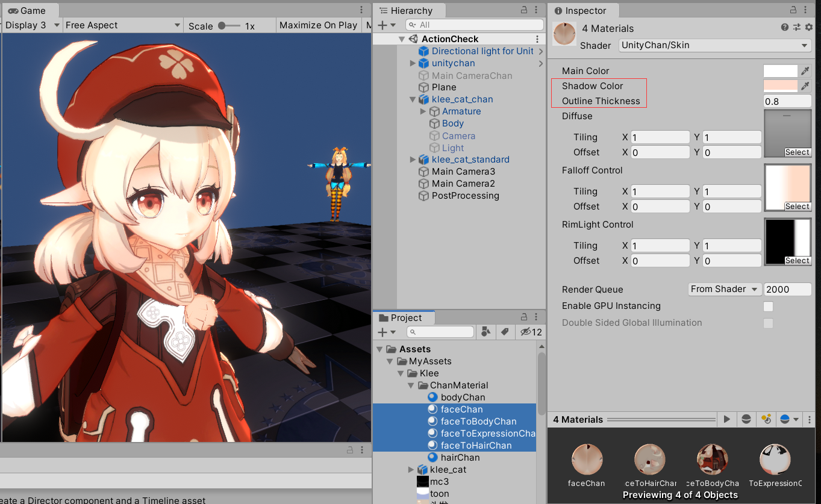Collapse the klee_cat_chan object
Screen dimensions: 821x504
tap(413, 99)
